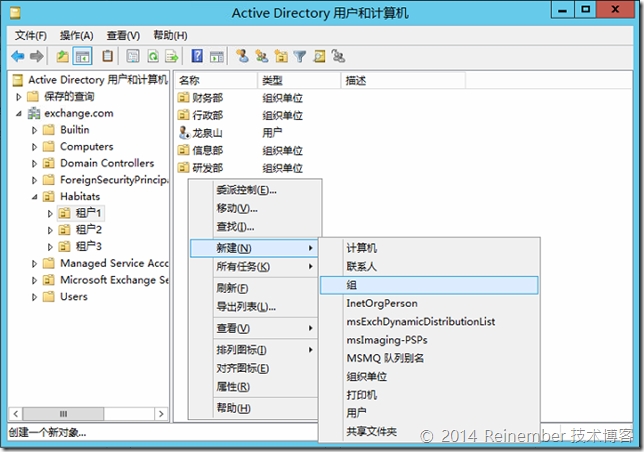Expand the 租户1 tree node
This screenshot has width=644, height=452.
[x=50, y=213]
